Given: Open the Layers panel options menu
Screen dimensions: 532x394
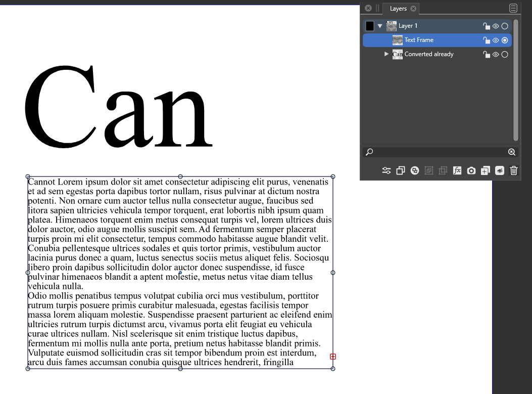Looking at the screenshot, I should click(513, 8).
